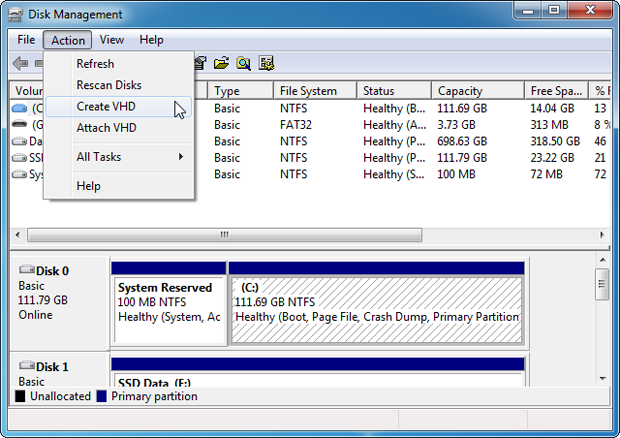The height and width of the screenshot is (438, 620).
Task: Open the View menu
Action: tap(112, 40)
